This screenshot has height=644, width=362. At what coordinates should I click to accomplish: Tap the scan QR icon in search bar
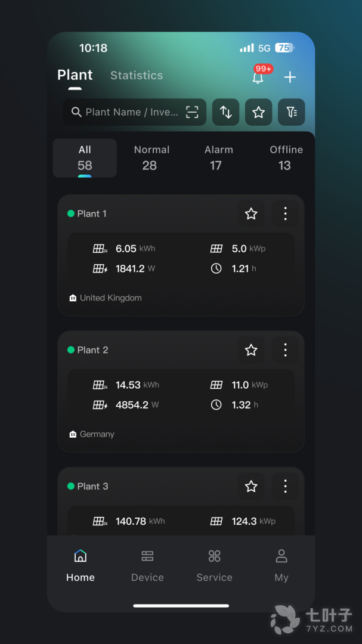[192, 112]
